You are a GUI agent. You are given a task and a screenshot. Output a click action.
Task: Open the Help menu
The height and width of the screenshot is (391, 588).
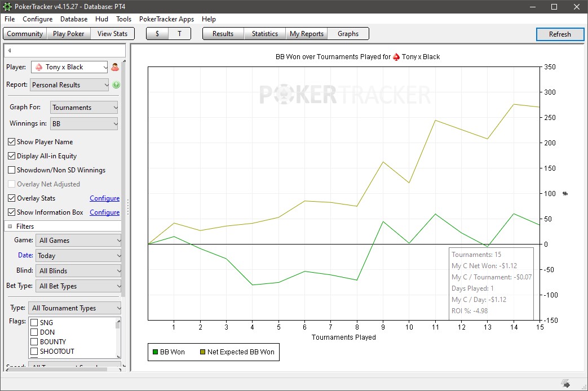tap(209, 19)
